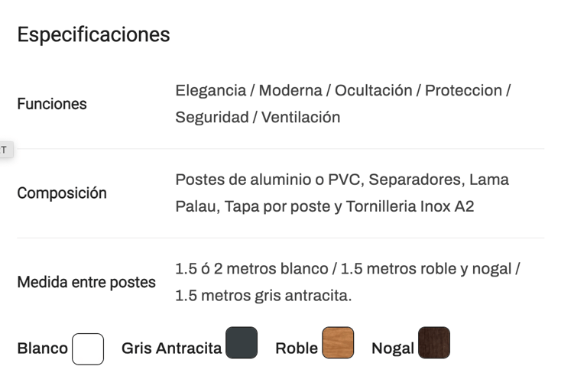587x392 pixels.
Task: Click the Seguridad / Ventilación text line
Action: coord(258,117)
